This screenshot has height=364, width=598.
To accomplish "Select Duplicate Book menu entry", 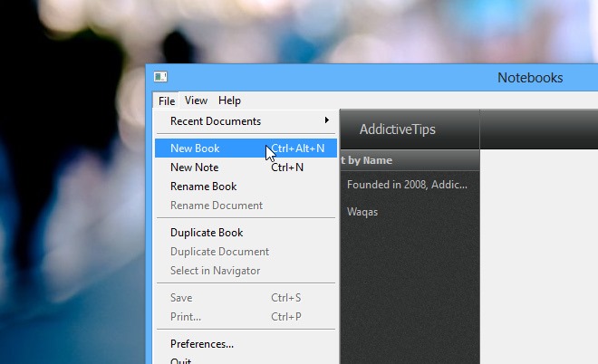I will (246, 232).
